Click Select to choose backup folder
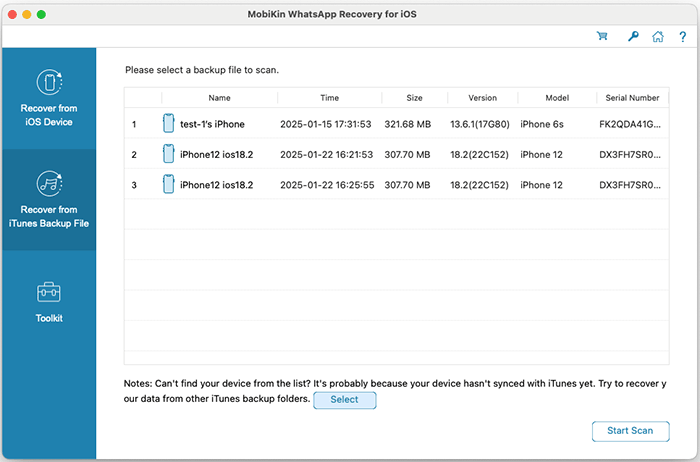Image resolution: width=700 pixels, height=462 pixels. tap(345, 400)
